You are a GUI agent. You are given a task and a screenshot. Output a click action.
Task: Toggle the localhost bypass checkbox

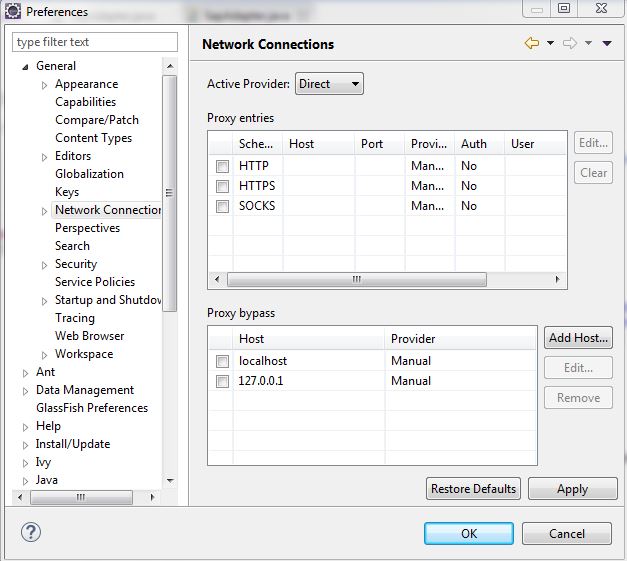[222, 361]
